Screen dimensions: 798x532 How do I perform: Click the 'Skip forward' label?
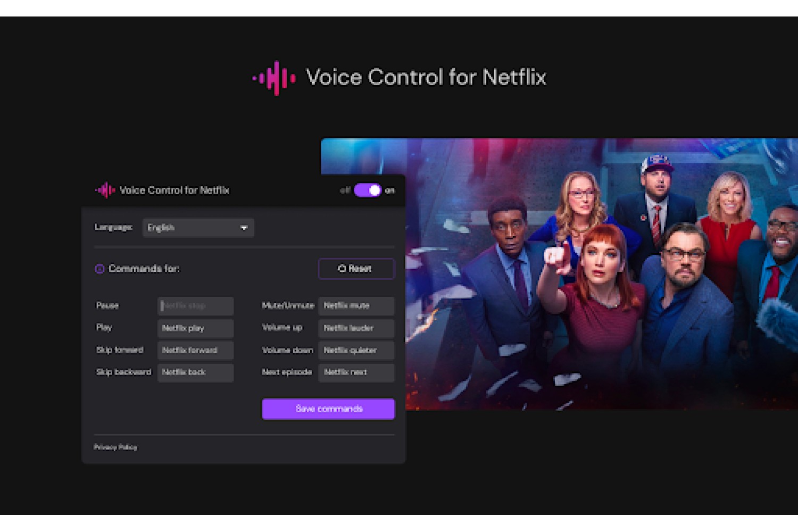click(x=120, y=350)
